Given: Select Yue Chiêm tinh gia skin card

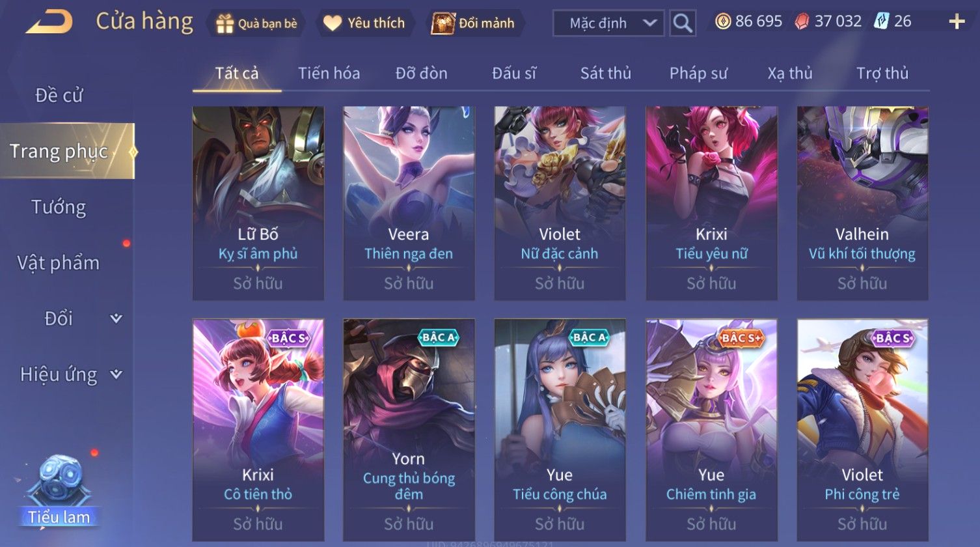Looking at the screenshot, I should pyautogui.click(x=711, y=430).
